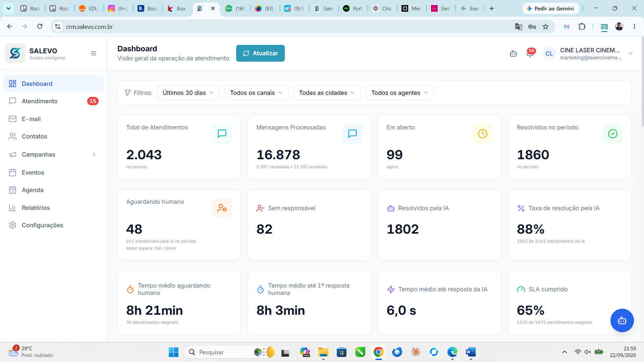Image resolution: width=644 pixels, height=362 pixels.
Task: Click the page vertical scrollbar
Action: pyautogui.click(x=642, y=82)
